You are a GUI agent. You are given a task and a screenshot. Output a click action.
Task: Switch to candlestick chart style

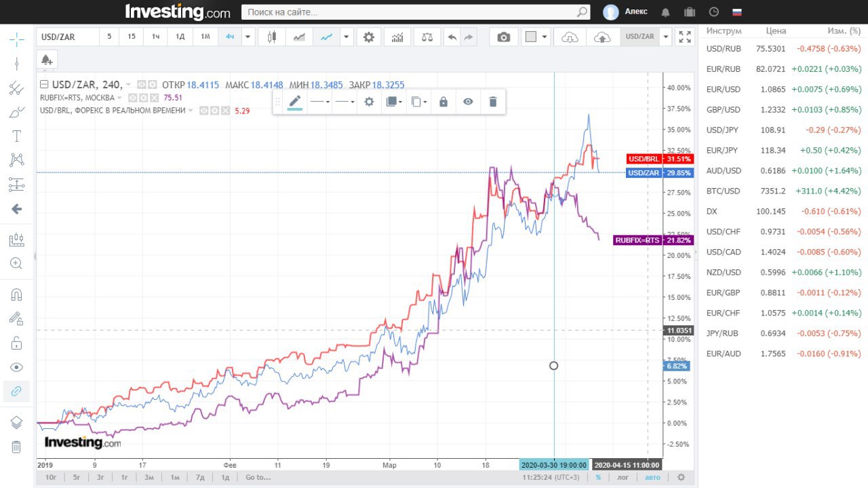point(272,37)
